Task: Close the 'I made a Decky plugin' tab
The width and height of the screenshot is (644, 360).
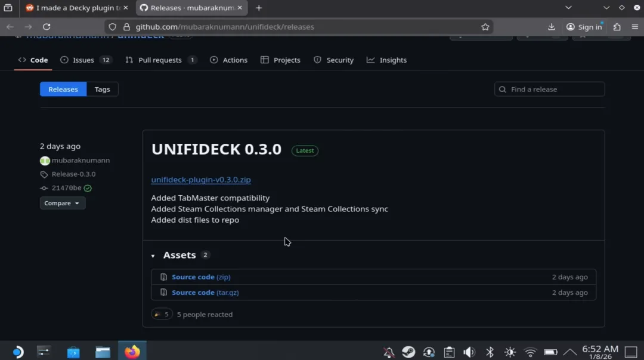Action: pyautogui.click(x=126, y=8)
